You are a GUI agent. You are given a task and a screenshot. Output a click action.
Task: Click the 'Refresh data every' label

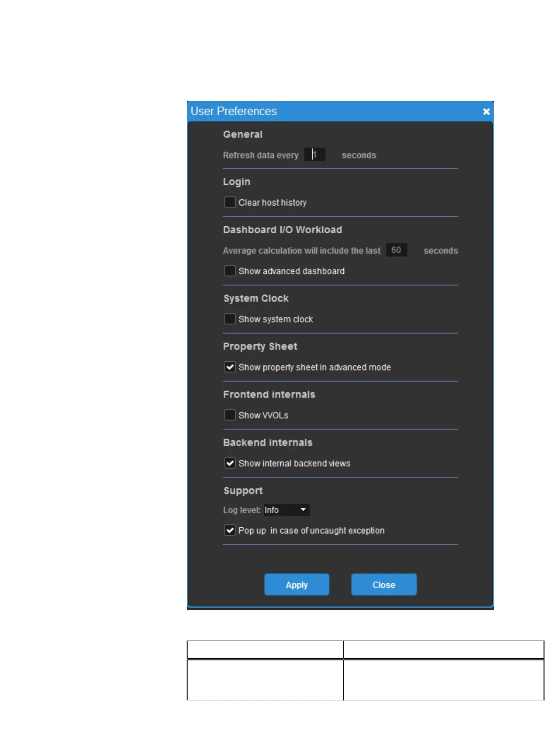260,155
